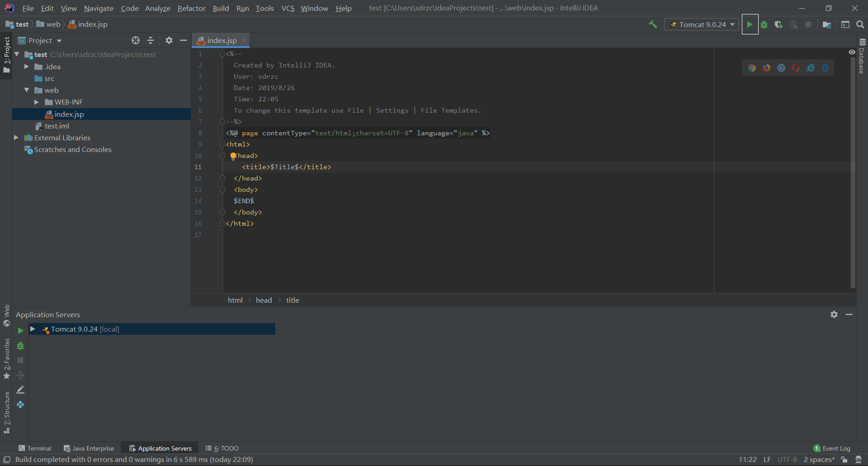The height and width of the screenshot is (466, 868).
Task: Click the web breadcrumb in navigation bar
Action: tap(49, 24)
